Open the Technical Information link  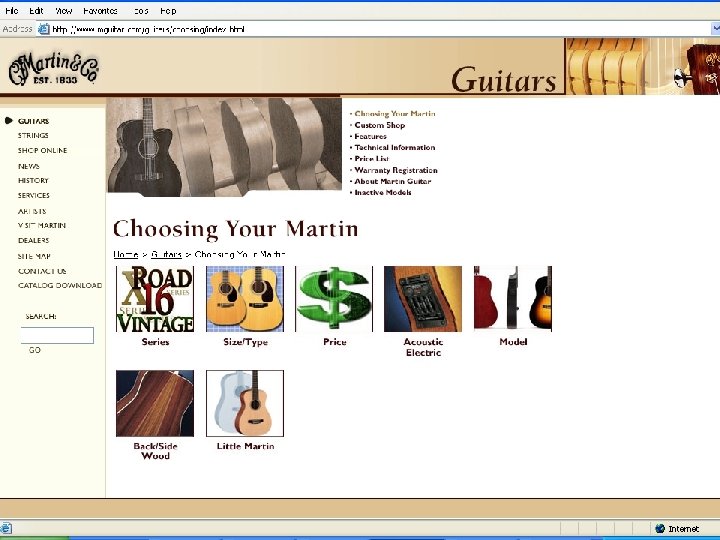tap(395, 147)
